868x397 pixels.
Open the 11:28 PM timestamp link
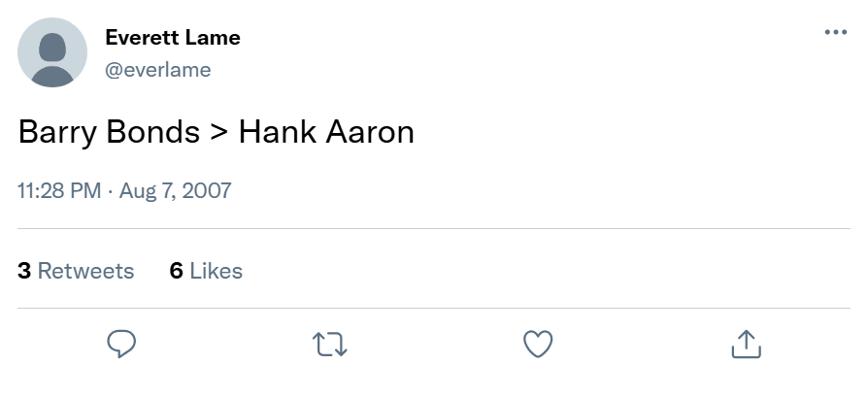pyautogui.click(x=59, y=190)
